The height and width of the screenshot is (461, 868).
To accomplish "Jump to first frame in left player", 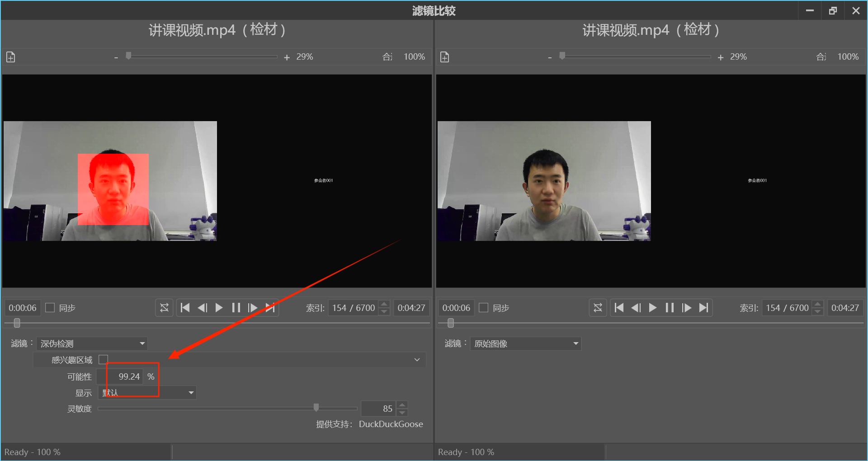I will point(185,308).
